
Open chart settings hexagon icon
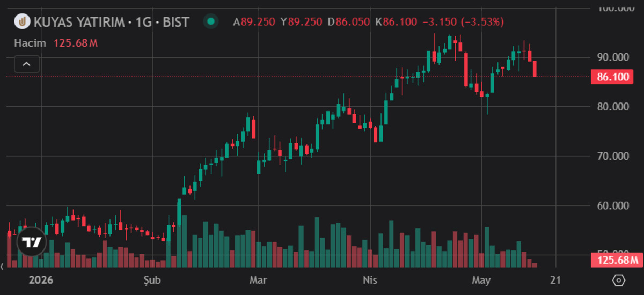[x=619, y=281]
